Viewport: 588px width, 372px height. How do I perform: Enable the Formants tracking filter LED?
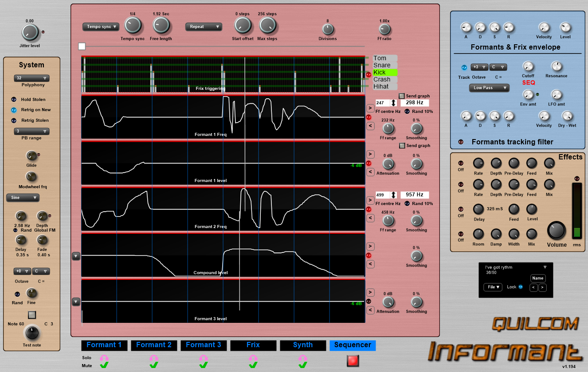click(x=461, y=142)
